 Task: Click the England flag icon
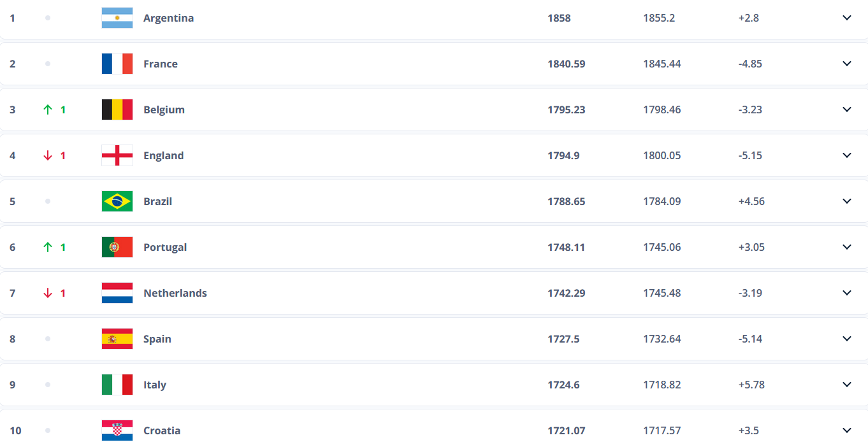(x=117, y=155)
